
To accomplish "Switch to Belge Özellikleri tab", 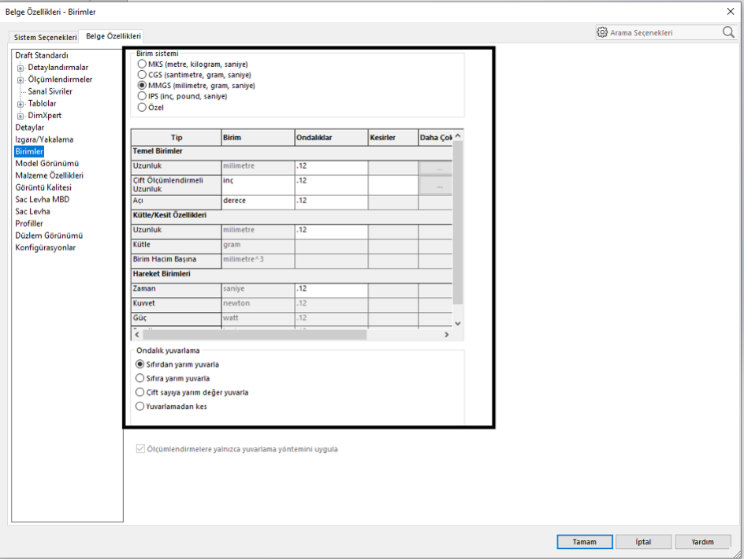I will 113,36.
